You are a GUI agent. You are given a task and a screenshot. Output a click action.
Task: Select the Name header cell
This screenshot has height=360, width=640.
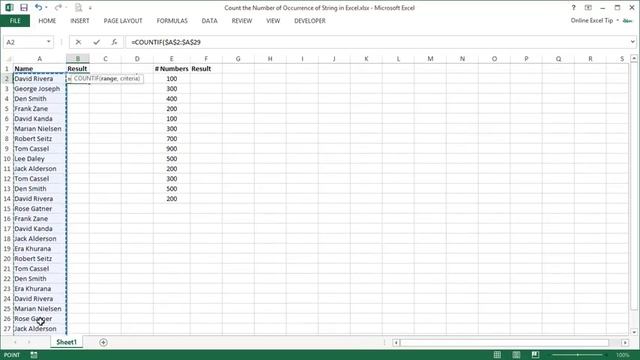click(x=40, y=69)
